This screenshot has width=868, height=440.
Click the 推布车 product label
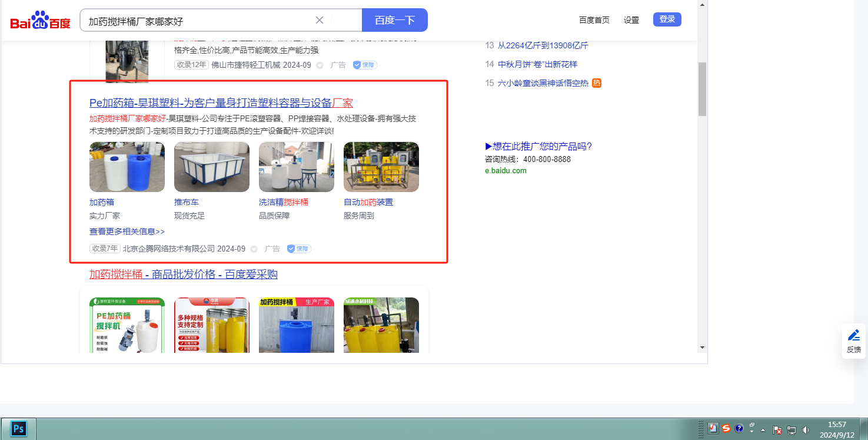pos(187,202)
